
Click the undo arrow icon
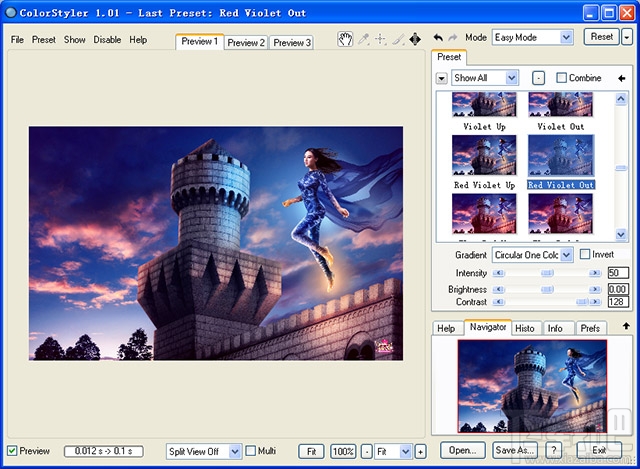click(438, 38)
